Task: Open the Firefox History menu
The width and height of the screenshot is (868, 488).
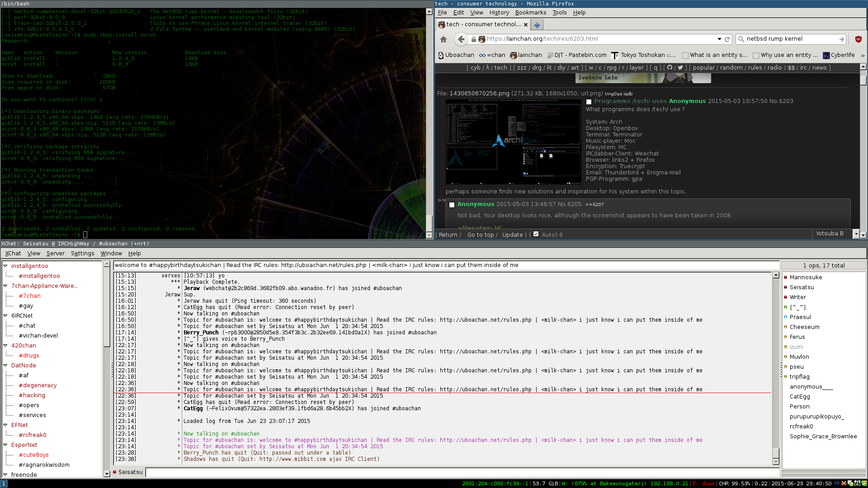Action: click(x=499, y=13)
